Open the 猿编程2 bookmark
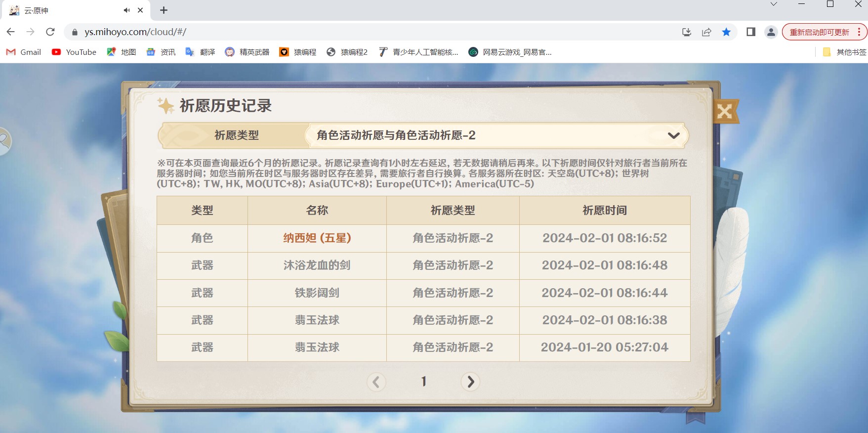Image resolution: width=868 pixels, height=433 pixels. 347,52
